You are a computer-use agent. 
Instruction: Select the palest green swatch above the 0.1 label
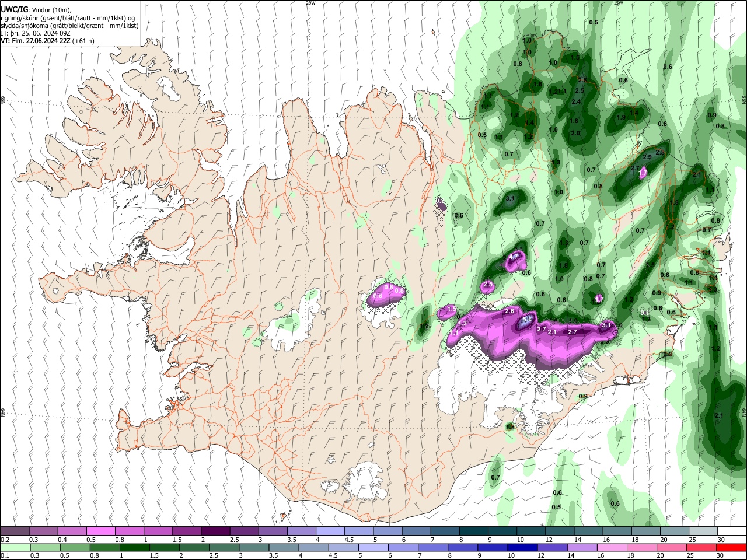[15, 547]
